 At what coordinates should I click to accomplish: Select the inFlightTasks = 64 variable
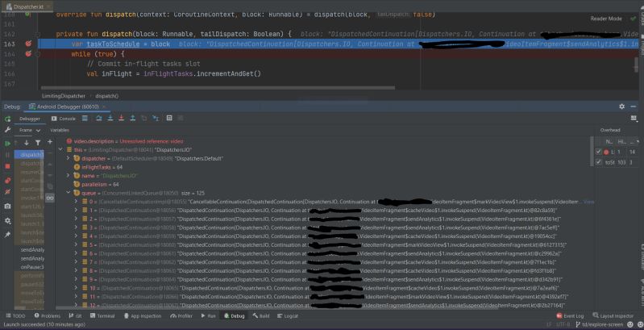[x=98, y=167]
